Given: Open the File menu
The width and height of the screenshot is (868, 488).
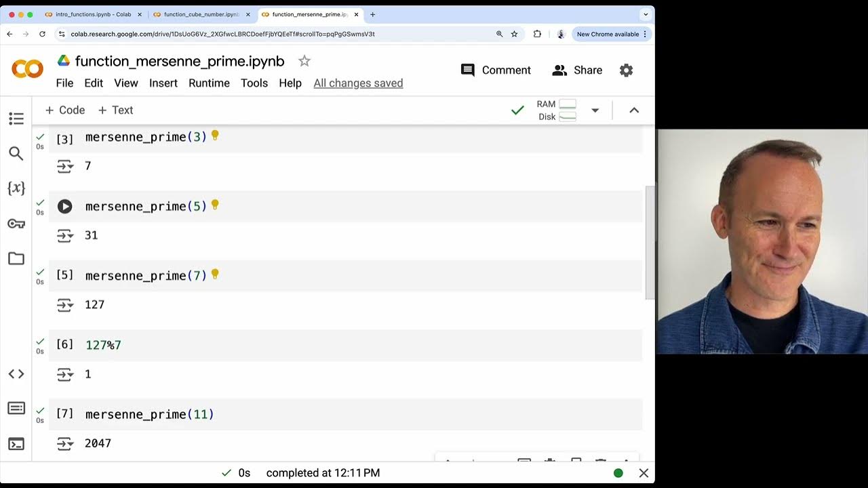Looking at the screenshot, I should pos(64,83).
